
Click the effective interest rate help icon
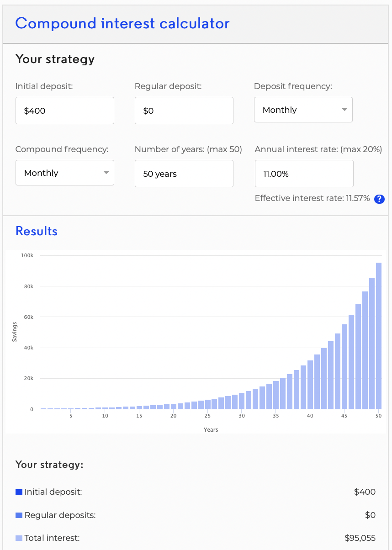379,199
